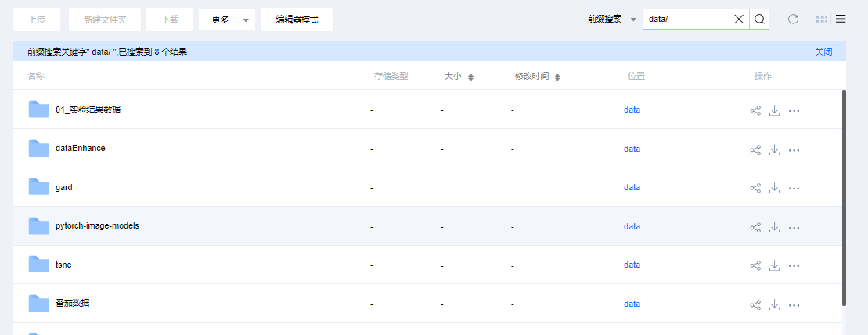Download the dataEnhance folder
The image size is (868, 335).
click(x=774, y=149)
